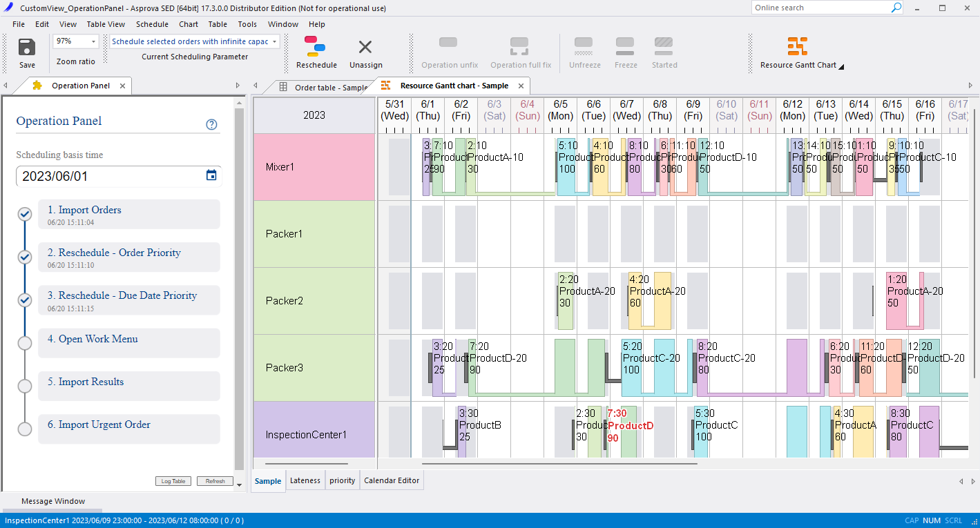Open the calendar date picker icon
980x528 pixels.
click(x=211, y=175)
